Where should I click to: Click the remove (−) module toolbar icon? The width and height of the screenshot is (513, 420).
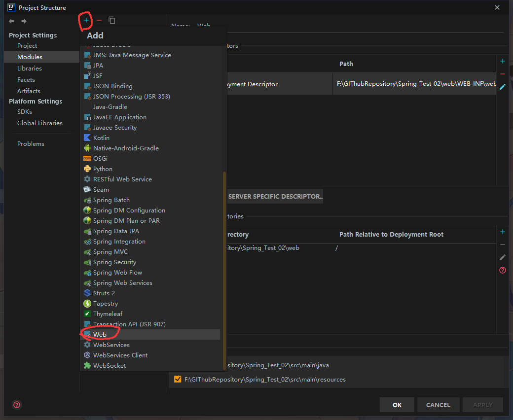[99, 21]
